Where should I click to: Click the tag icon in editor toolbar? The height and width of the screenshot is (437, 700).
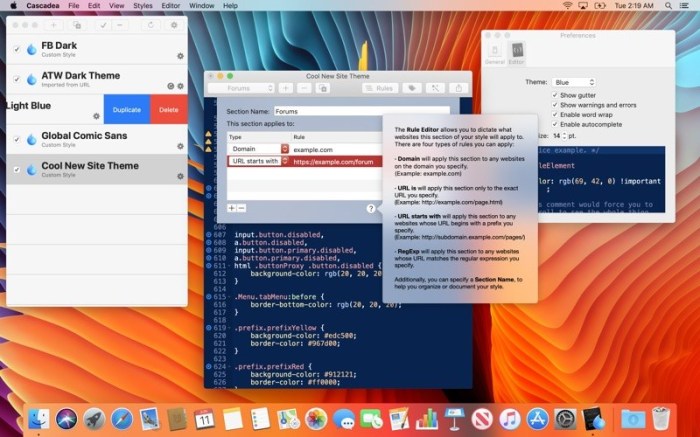coord(412,88)
